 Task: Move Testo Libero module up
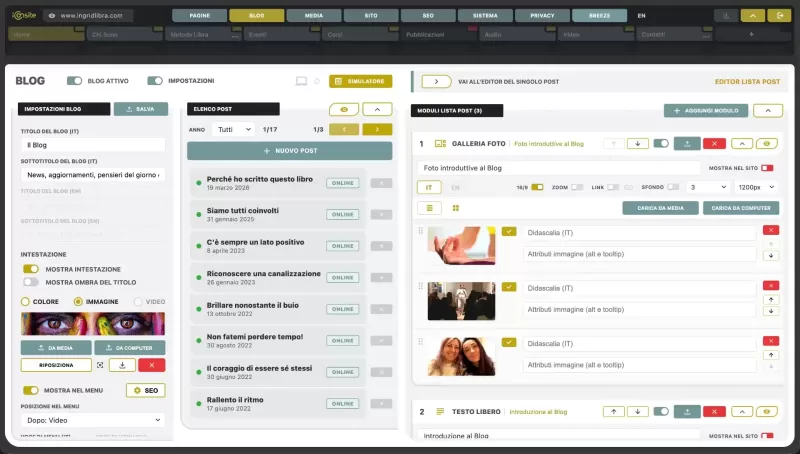(x=614, y=412)
